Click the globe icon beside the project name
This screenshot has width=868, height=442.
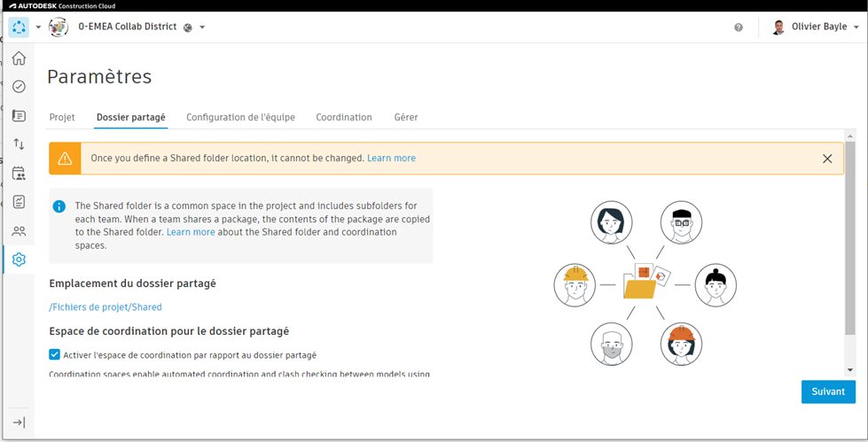coord(188,27)
